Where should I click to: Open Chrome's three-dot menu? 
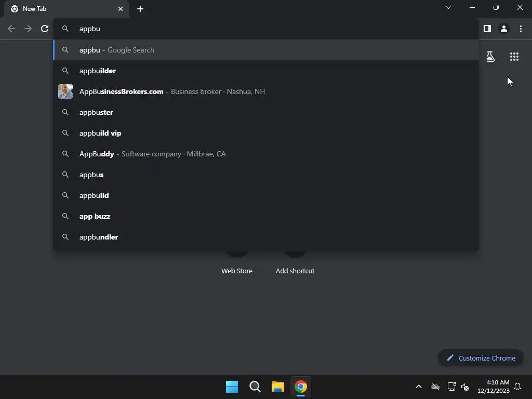tap(521, 29)
